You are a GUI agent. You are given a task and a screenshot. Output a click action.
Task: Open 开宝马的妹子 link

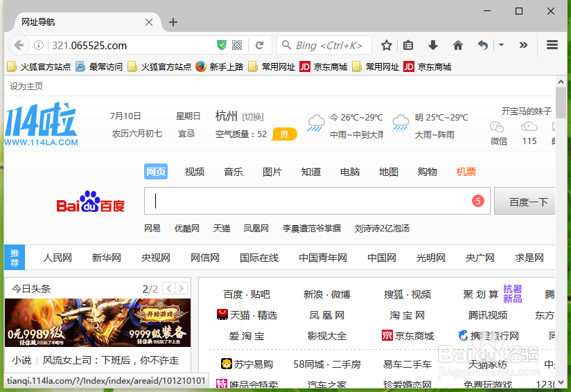(526, 111)
